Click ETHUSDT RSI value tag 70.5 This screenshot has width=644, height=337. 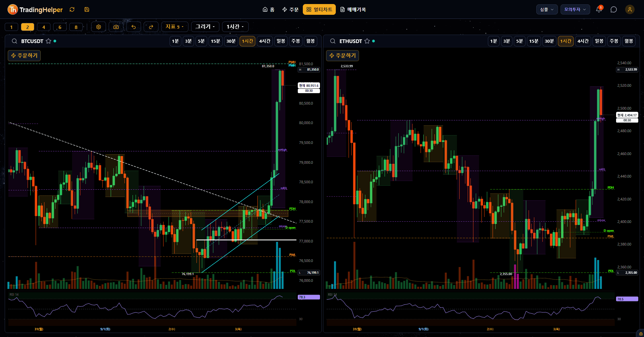pyautogui.click(x=627, y=299)
